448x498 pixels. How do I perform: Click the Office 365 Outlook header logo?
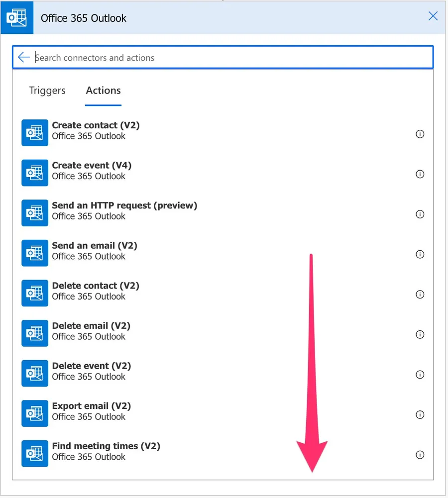point(17,17)
